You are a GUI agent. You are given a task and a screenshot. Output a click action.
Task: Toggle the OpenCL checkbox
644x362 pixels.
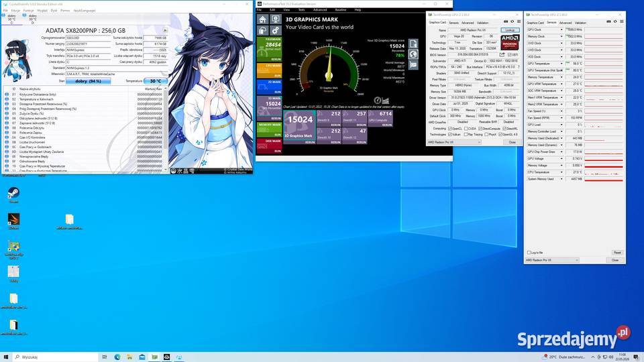pos(450,129)
